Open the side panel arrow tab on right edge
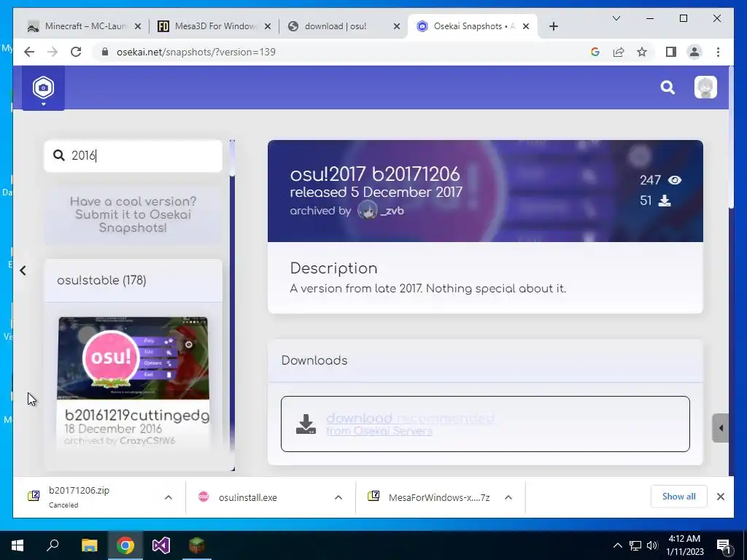The height and width of the screenshot is (560, 747). click(720, 428)
